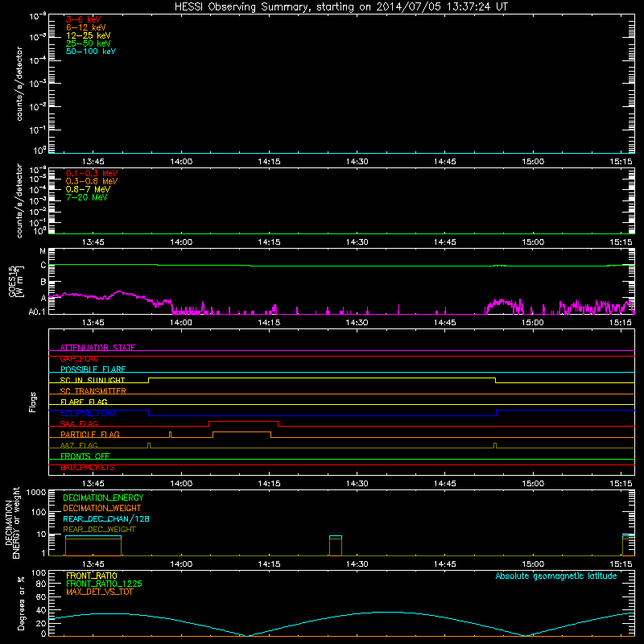Click the REAR_DEC_CHAN/128 legend label
The width and height of the screenshot is (644, 644).
(x=106, y=518)
